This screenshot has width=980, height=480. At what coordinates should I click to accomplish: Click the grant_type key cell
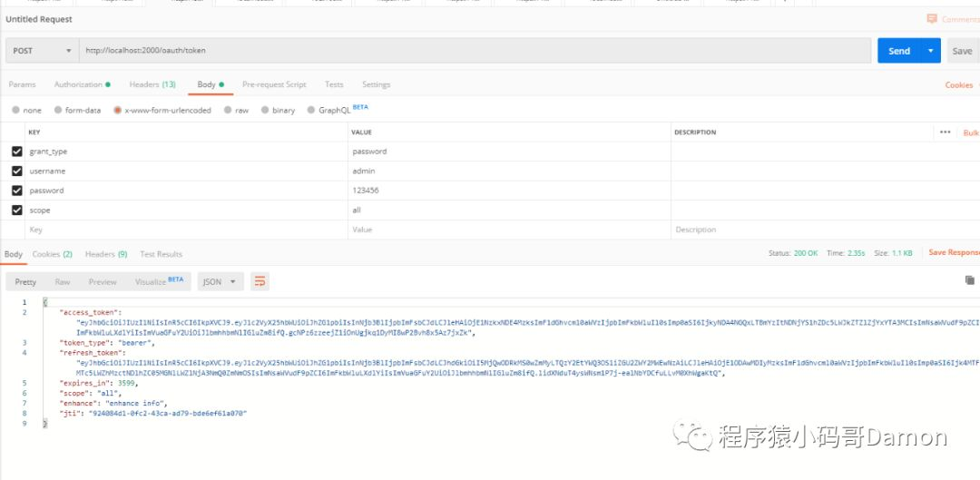186,152
